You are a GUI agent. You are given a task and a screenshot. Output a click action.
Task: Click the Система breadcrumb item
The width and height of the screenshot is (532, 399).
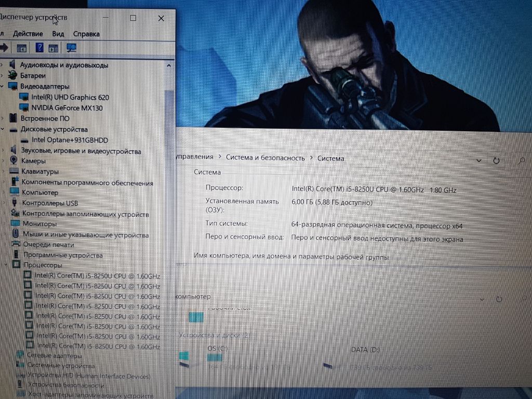pos(330,158)
